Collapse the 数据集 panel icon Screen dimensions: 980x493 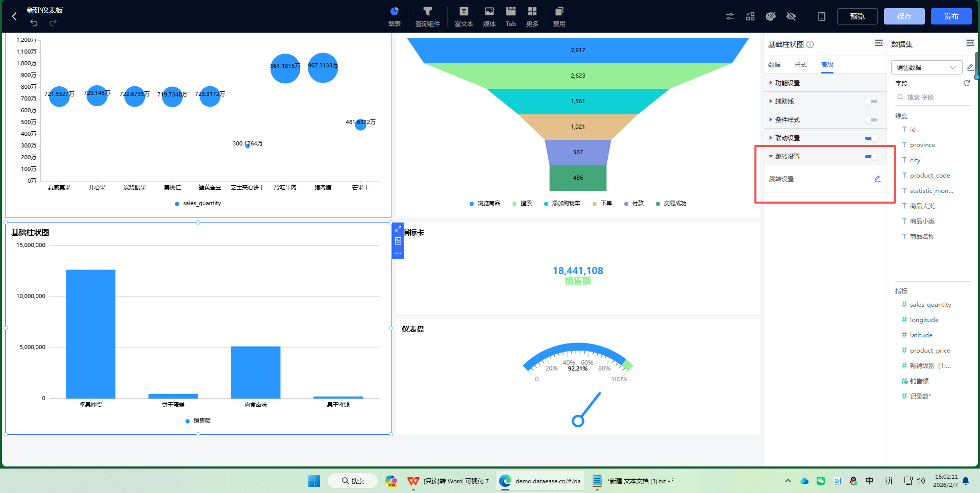pos(970,43)
